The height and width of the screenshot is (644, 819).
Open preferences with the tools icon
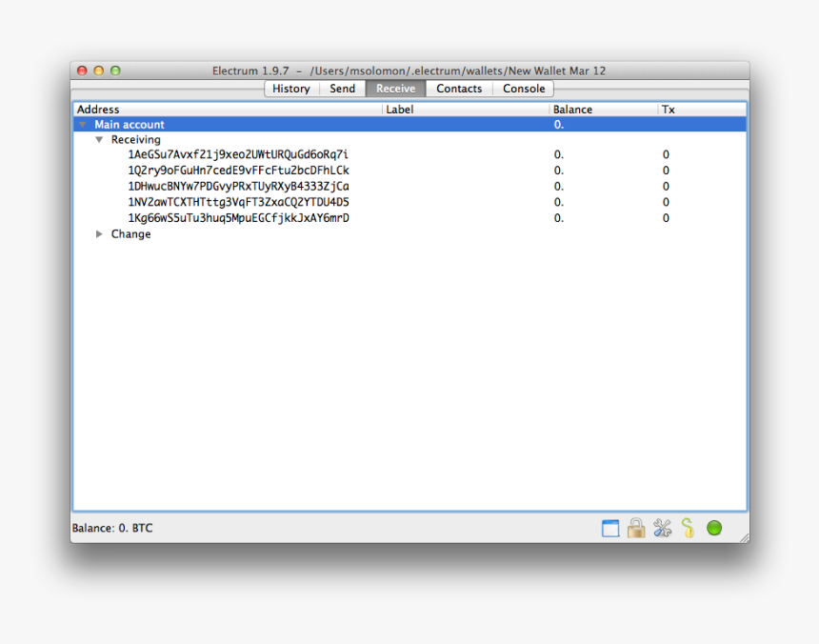(662, 528)
